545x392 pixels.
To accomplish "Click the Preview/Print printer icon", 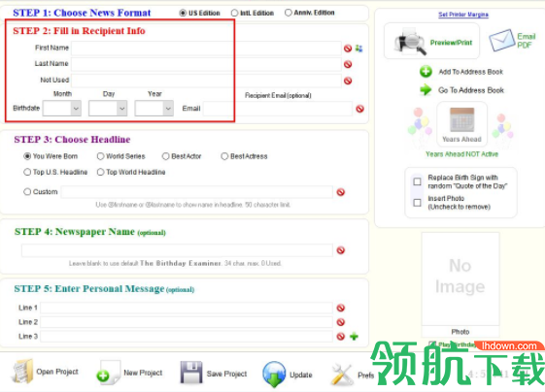I will [410, 42].
